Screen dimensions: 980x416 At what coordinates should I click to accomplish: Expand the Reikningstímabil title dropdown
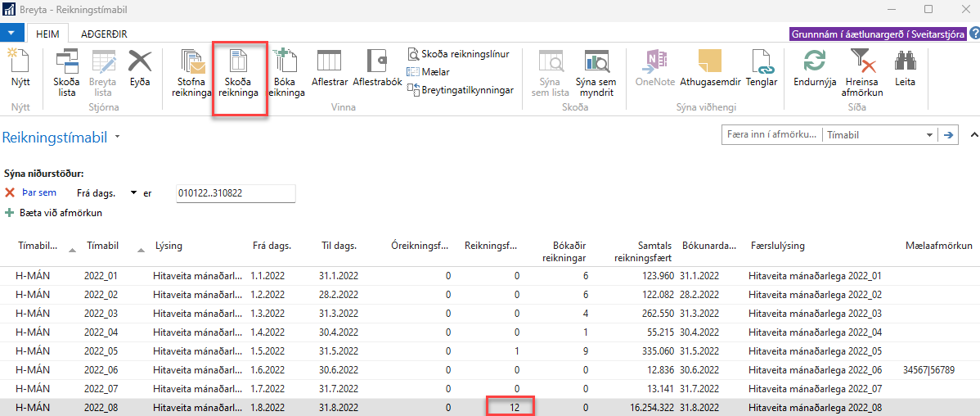(x=118, y=138)
